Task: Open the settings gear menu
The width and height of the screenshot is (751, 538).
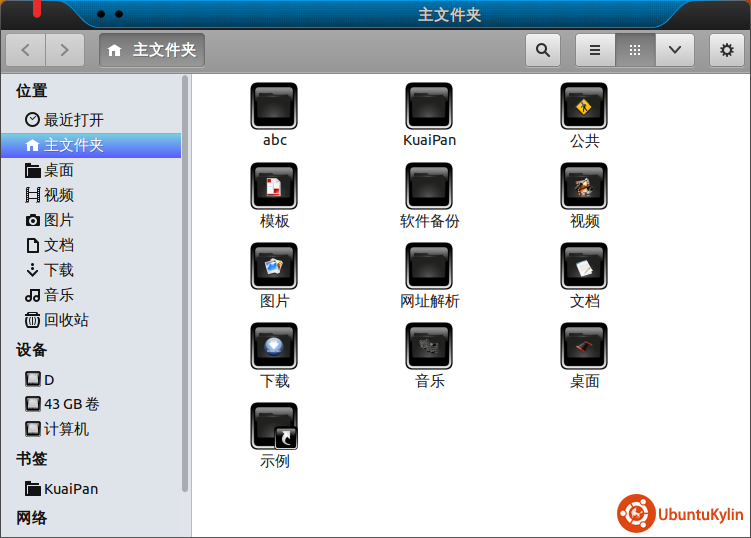Action: (727, 50)
